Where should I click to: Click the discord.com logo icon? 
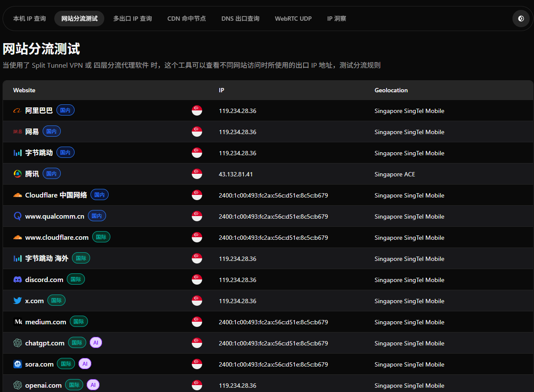[17, 280]
